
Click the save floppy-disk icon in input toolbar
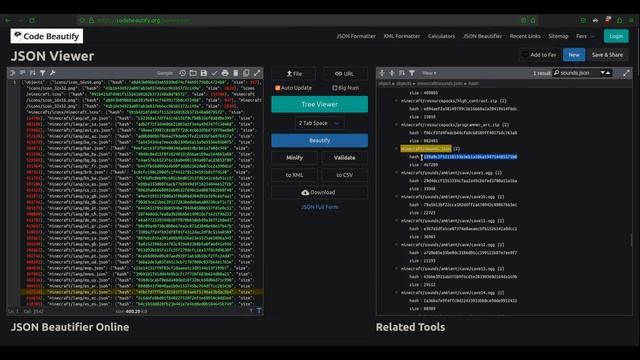204,73
